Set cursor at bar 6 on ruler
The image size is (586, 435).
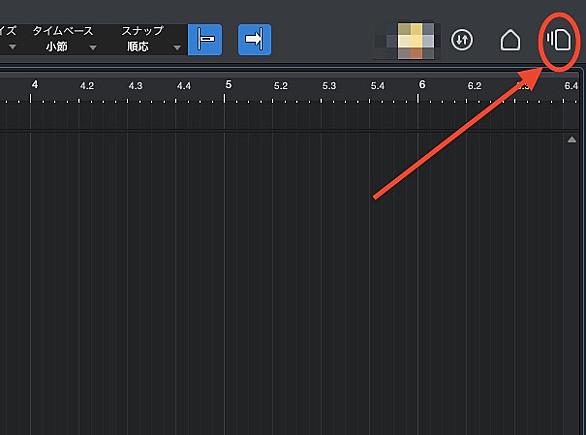point(422,85)
